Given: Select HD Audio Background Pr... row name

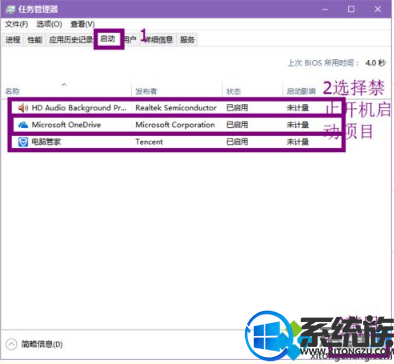Looking at the screenshot, I should click(x=79, y=108).
